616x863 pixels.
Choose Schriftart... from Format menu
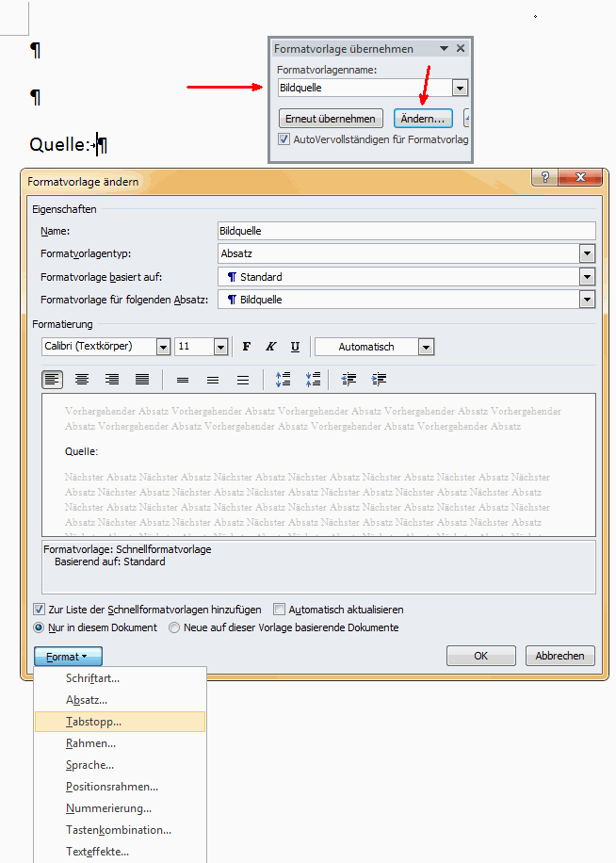tap(120, 678)
